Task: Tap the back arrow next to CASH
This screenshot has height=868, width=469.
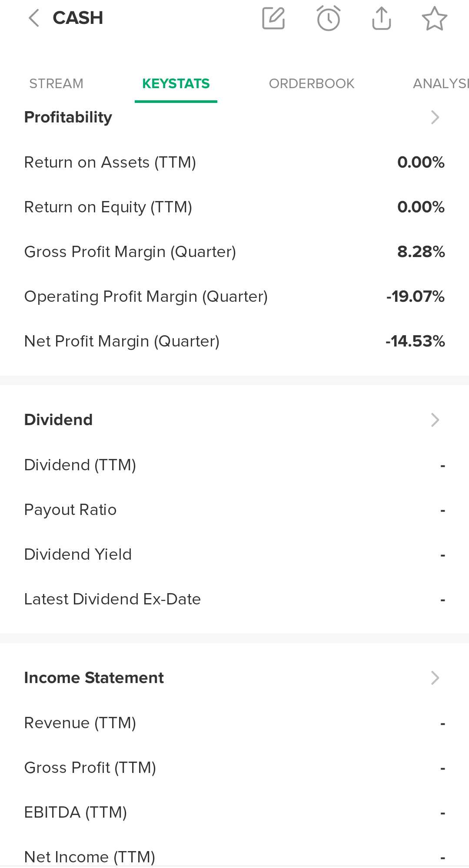Action: click(x=34, y=18)
